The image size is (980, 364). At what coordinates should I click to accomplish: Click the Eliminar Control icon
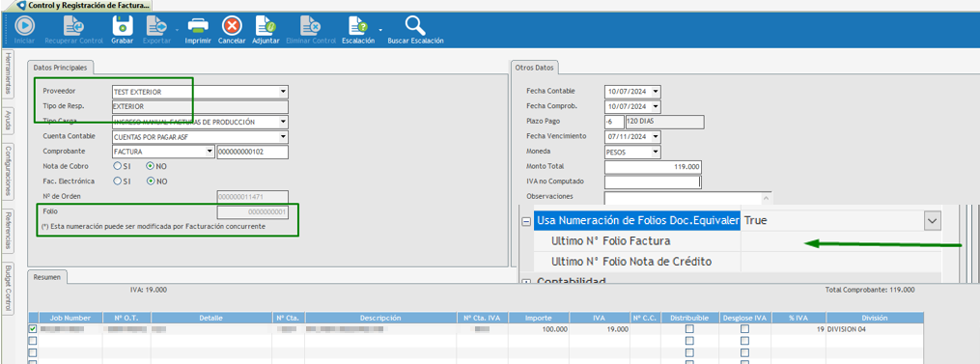[x=311, y=26]
